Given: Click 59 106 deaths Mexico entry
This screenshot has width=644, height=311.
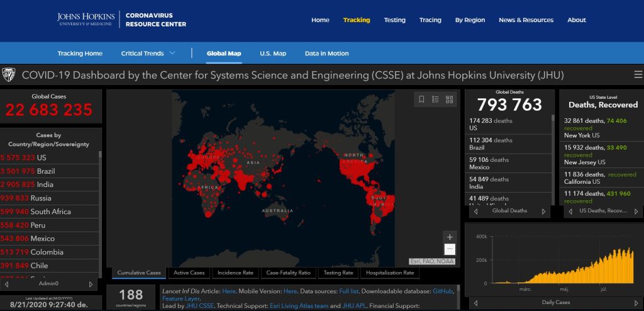Looking at the screenshot, I should 508,163.
